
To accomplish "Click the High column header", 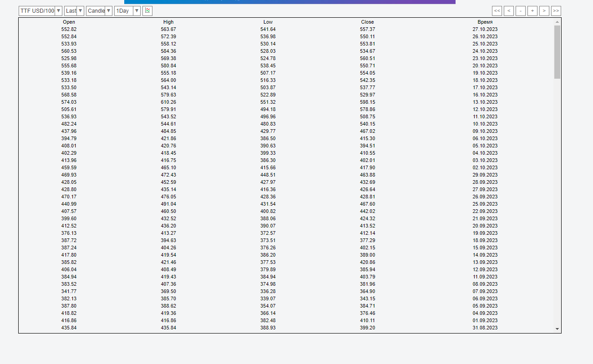I will coord(168,22).
